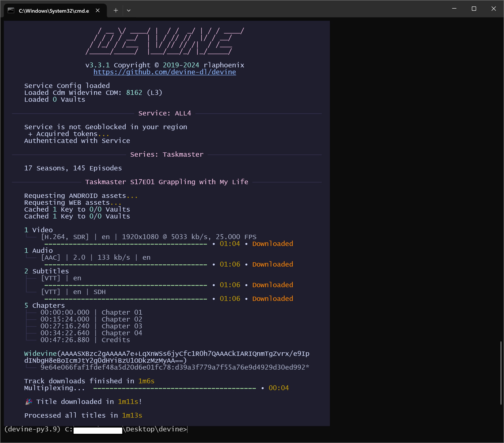The width and height of the screenshot is (504, 443).
Task: Minimize the terminal window
Action: point(454,9)
